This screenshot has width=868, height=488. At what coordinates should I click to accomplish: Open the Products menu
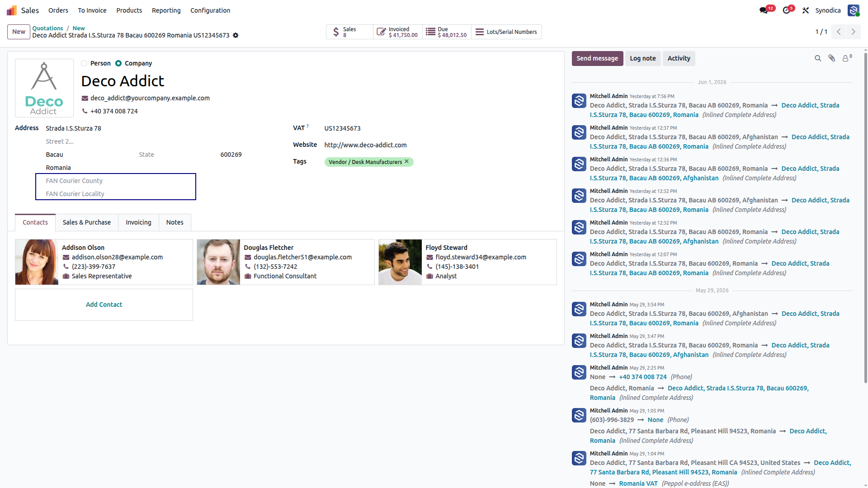coord(129,10)
